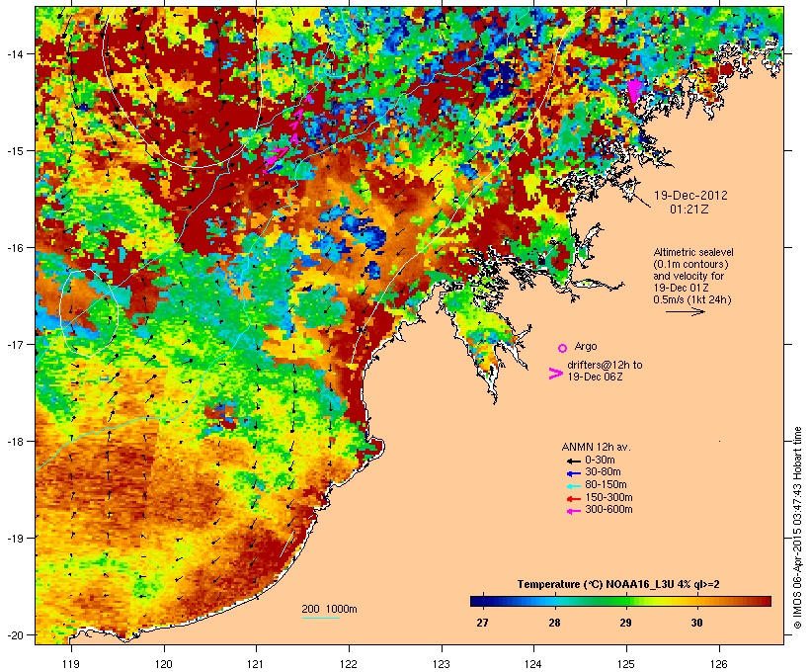Click the IMOS copyright timestamp text

(x=797, y=528)
